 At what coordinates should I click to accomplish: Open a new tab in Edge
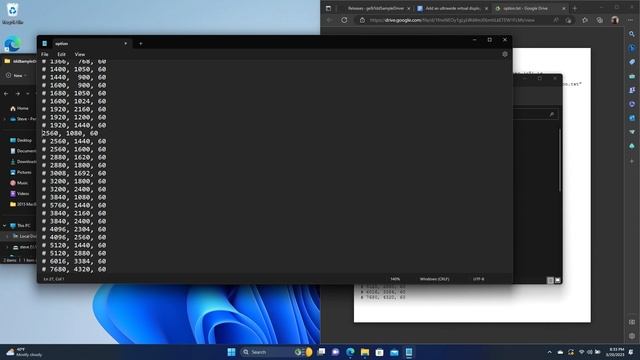575,8
